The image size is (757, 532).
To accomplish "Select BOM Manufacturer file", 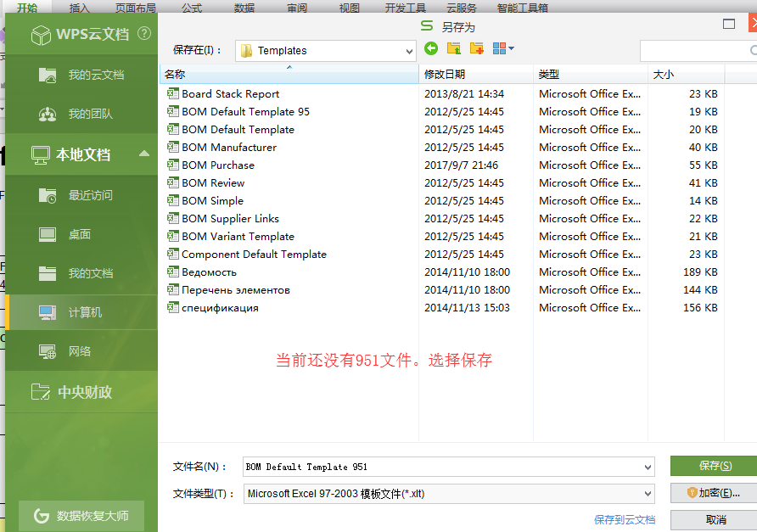I will coord(229,148).
